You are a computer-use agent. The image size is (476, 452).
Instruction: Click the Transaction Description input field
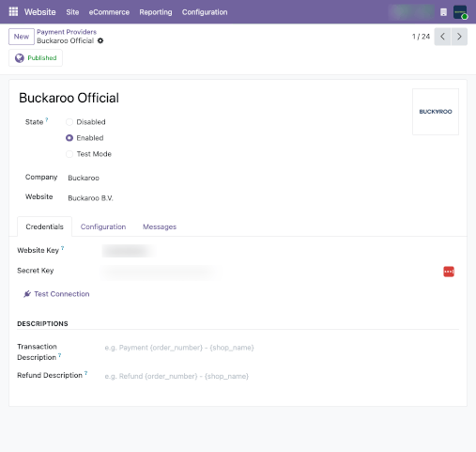pos(281,348)
